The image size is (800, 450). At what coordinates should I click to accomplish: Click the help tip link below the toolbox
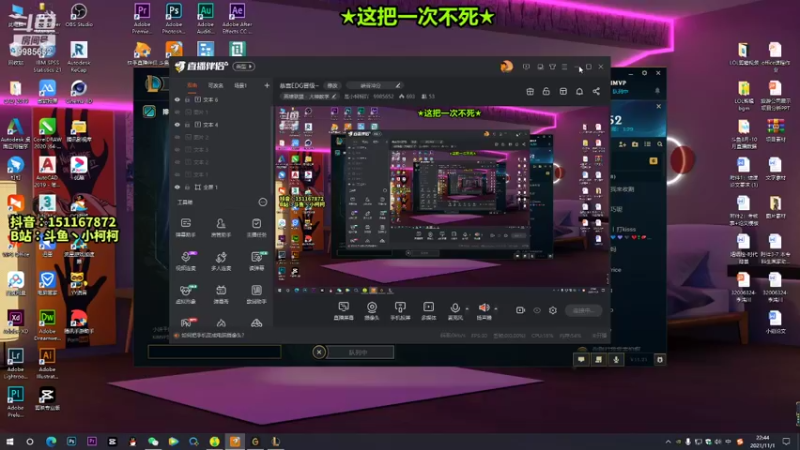213,335
